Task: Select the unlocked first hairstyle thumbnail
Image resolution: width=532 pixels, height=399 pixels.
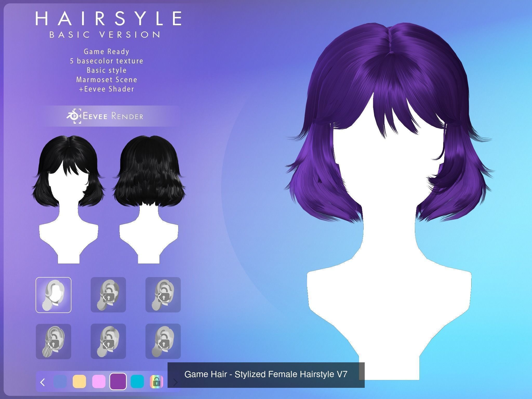Action: pyautogui.click(x=54, y=295)
